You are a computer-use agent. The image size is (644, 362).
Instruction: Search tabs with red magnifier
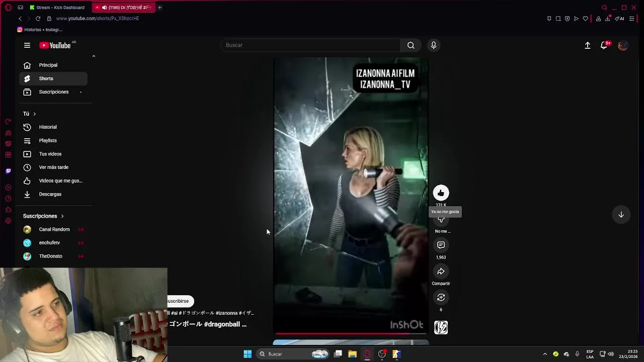click(604, 8)
